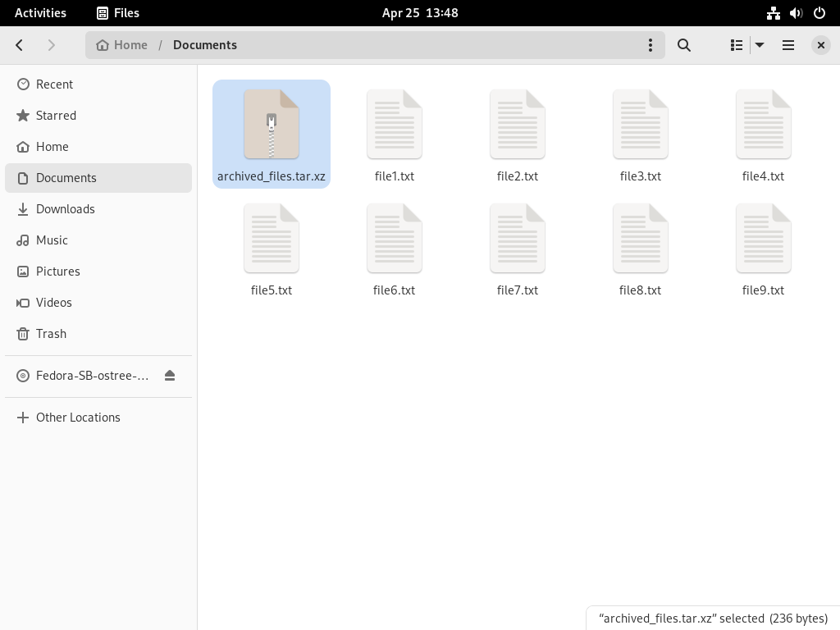Open Other Locations in the sidebar

98,418
